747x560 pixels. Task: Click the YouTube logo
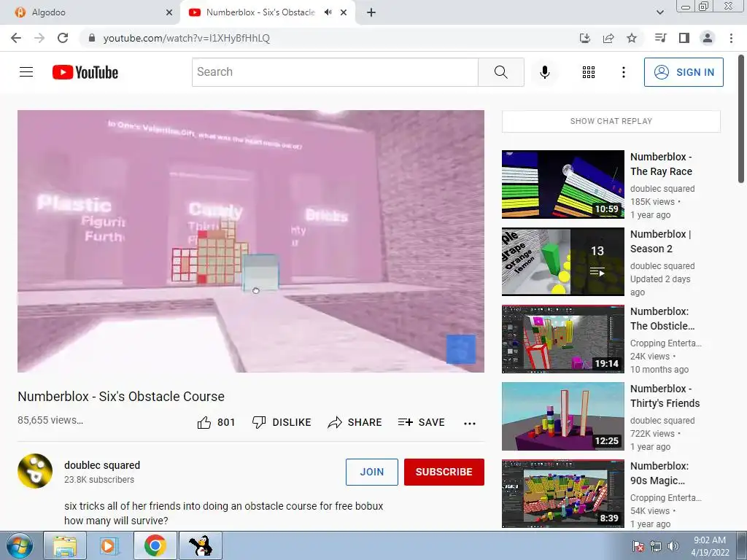(x=85, y=72)
